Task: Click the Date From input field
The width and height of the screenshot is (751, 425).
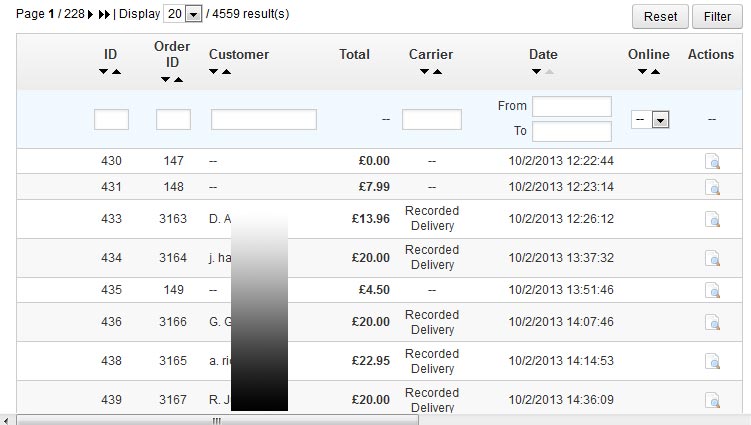Action: [571, 107]
